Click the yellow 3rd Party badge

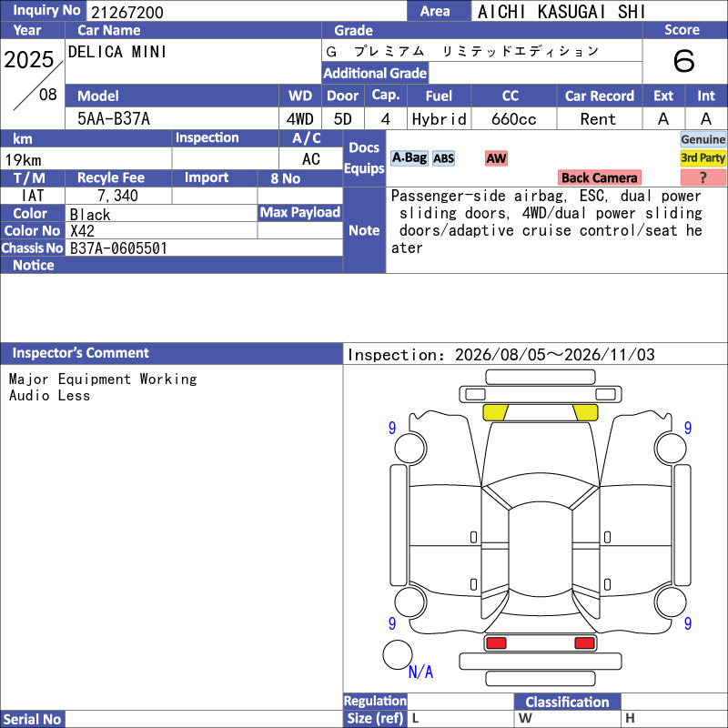click(x=703, y=157)
